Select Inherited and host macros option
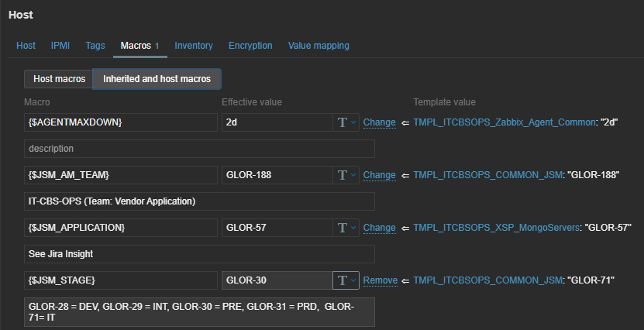This screenshot has width=644, height=330. (157, 79)
